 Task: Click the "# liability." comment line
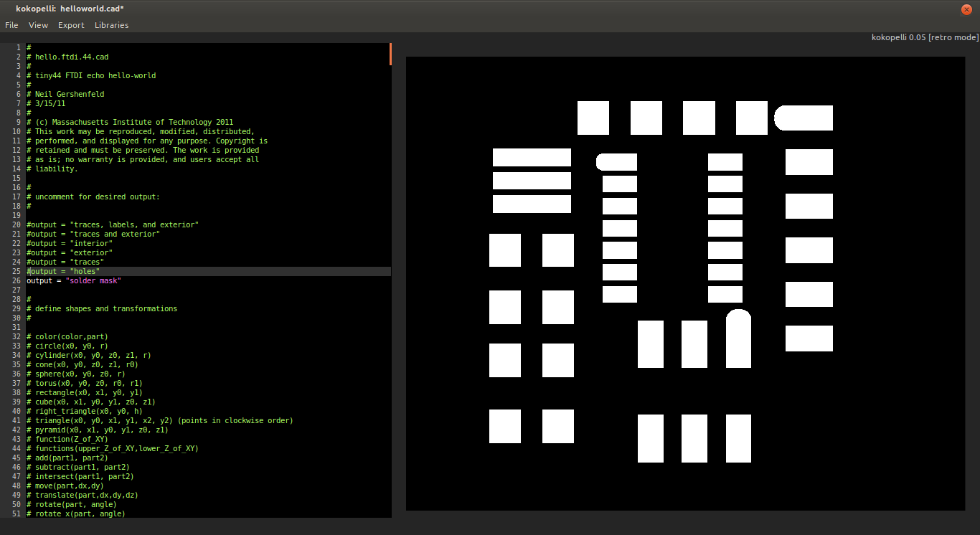click(x=52, y=169)
